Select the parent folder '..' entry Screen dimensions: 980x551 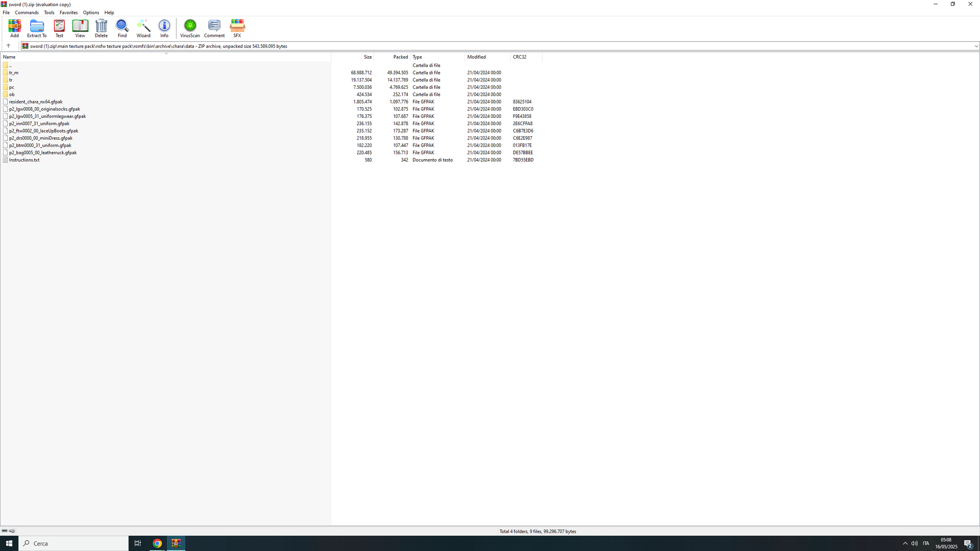click(x=10, y=65)
